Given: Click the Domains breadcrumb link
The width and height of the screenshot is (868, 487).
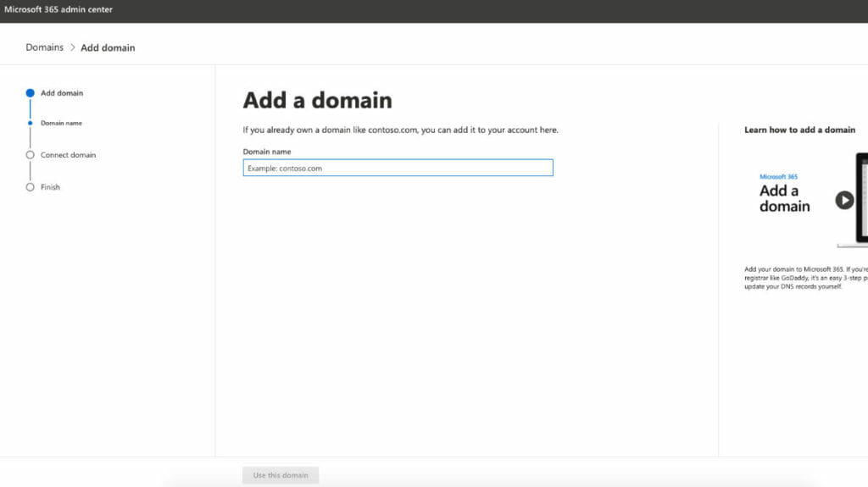Looking at the screenshot, I should (x=44, y=47).
